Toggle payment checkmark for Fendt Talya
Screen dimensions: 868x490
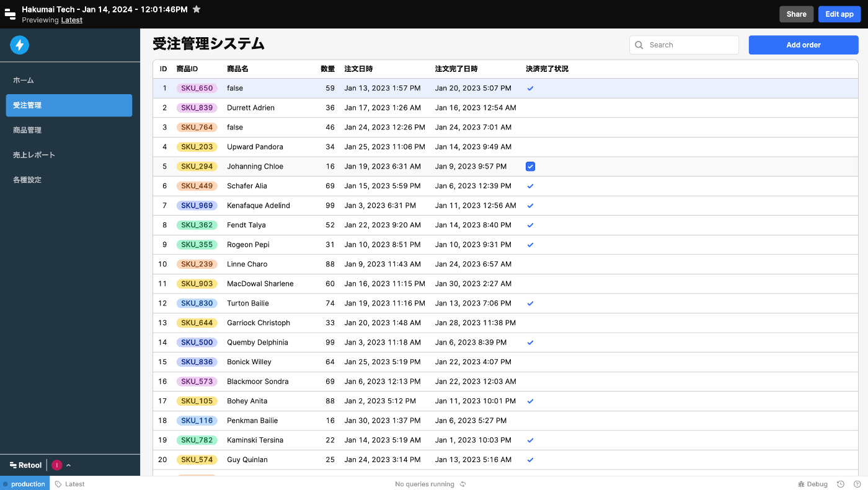tap(530, 225)
